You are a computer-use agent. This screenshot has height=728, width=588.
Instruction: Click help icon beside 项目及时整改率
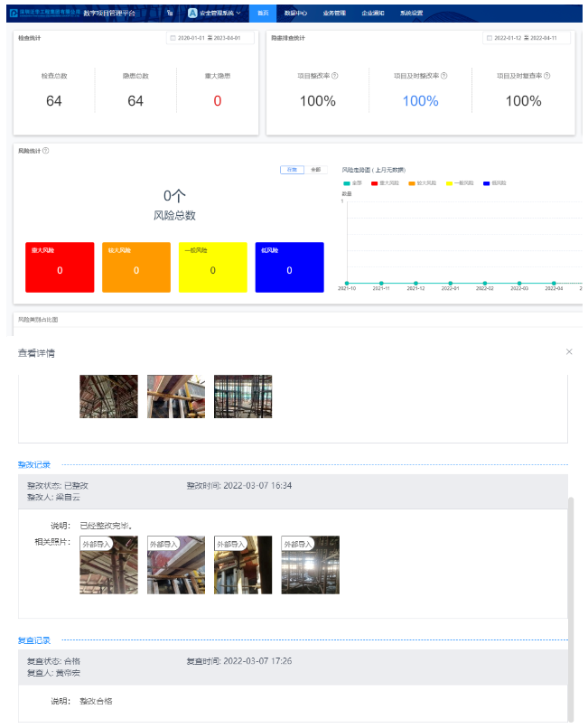tap(444, 76)
